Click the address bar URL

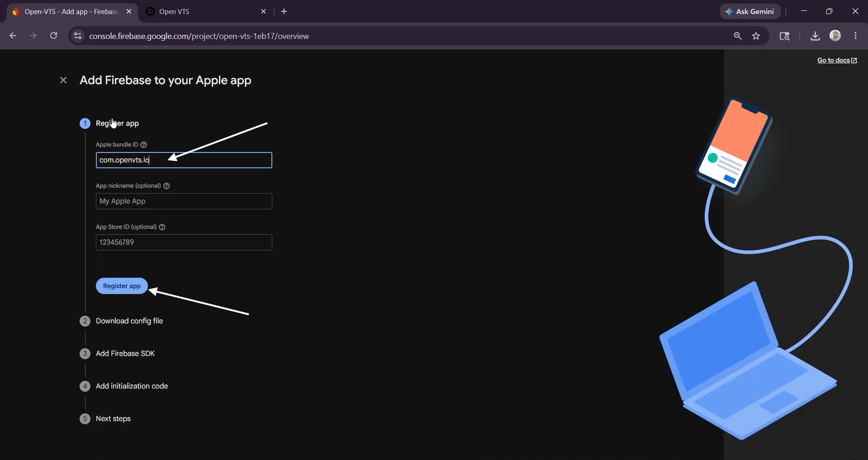pyautogui.click(x=199, y=36)
